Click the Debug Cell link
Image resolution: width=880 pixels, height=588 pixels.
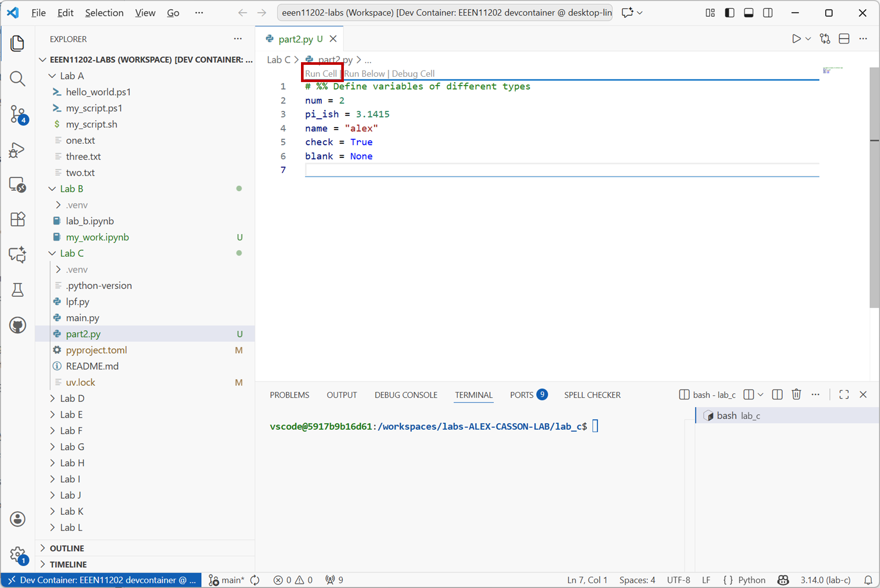413,74
